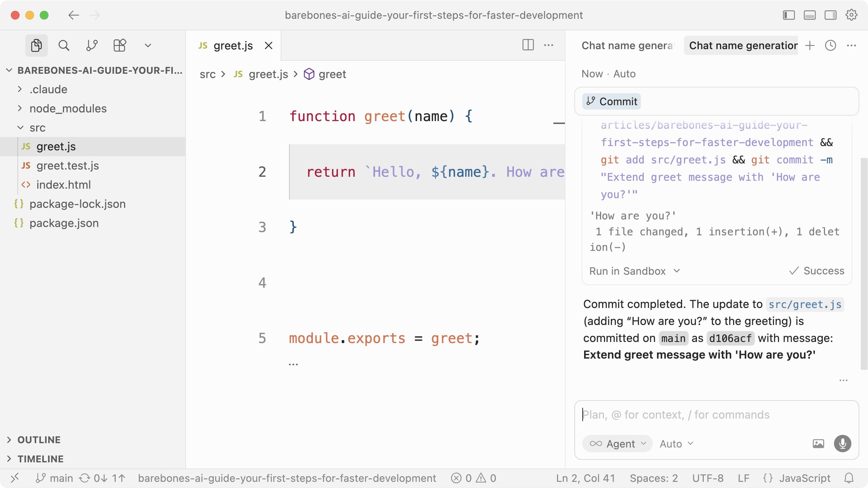Screen dimensions: 868x488
Task: Click the microphone voice input button
Action: coord(842,444)
